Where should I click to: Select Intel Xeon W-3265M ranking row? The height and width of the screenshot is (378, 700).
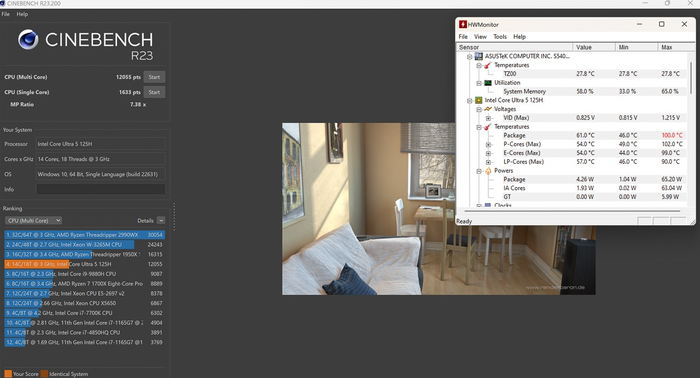click(x=84, y=245)
